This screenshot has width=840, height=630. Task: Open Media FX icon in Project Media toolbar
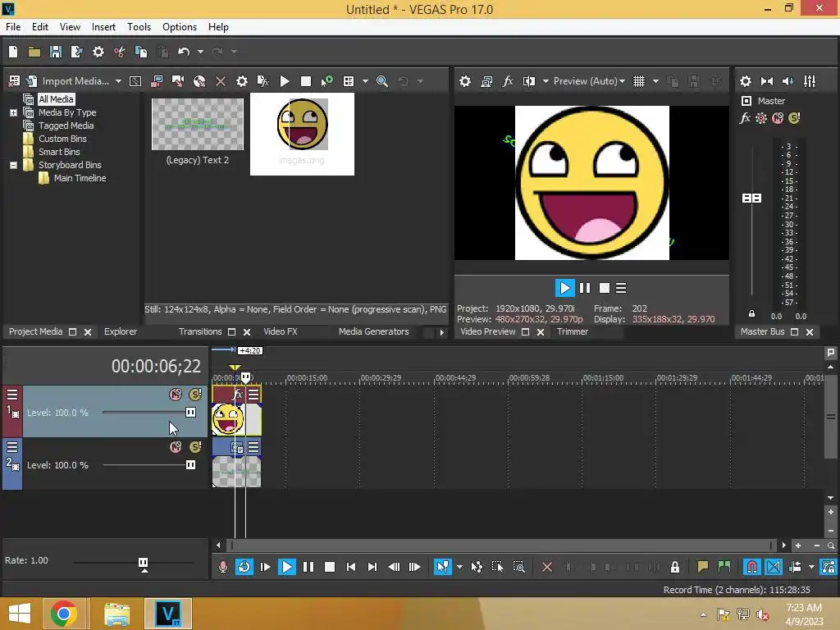point(263,81)
